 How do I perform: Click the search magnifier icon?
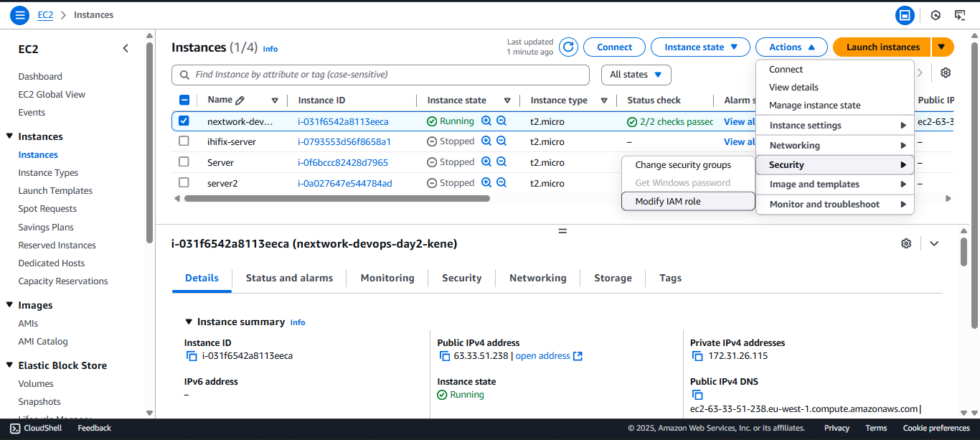click(x=185, y=75)
